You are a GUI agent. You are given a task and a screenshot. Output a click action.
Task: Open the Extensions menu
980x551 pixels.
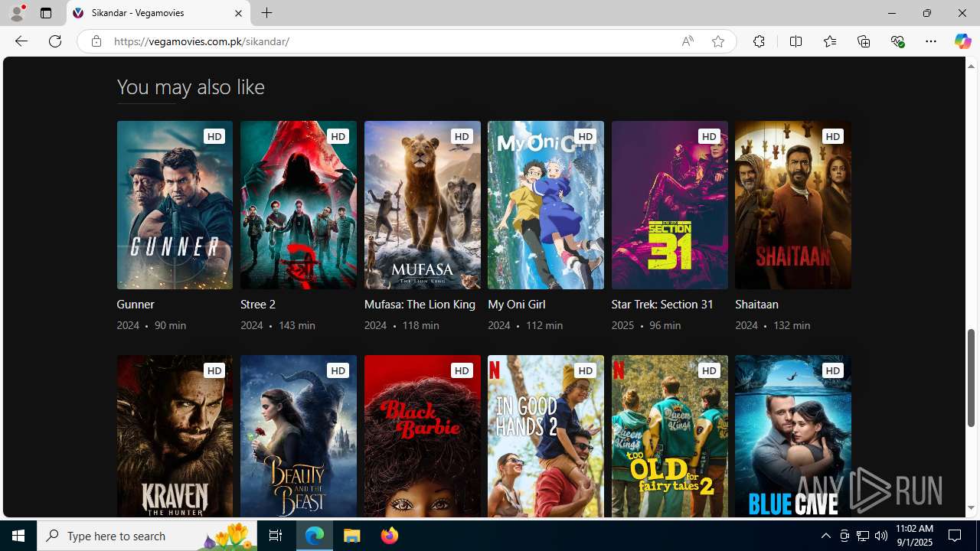tap(759, 41)
